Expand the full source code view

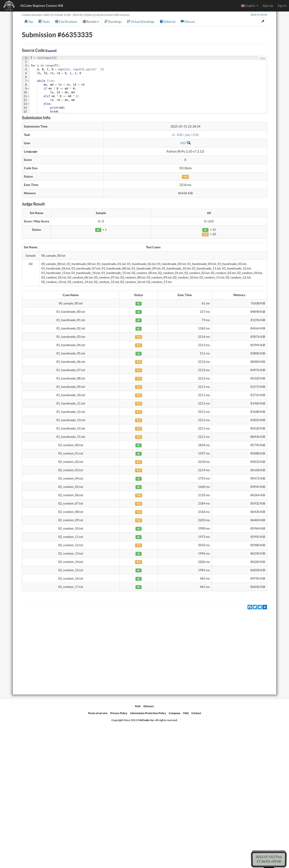51,51
